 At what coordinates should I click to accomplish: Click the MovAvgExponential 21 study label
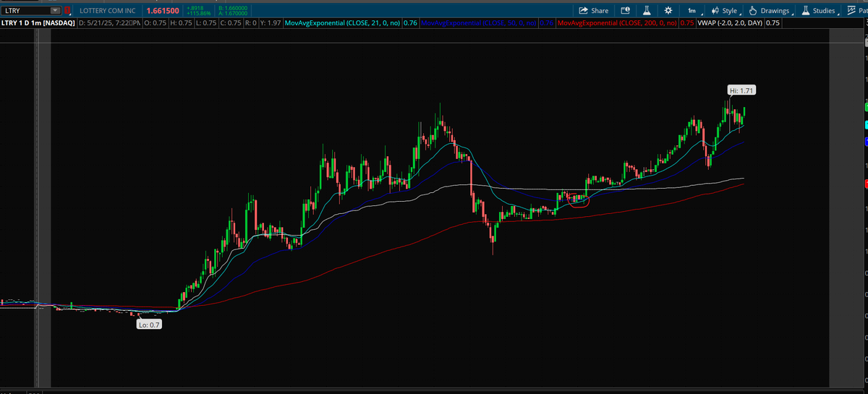click(342, 23)
